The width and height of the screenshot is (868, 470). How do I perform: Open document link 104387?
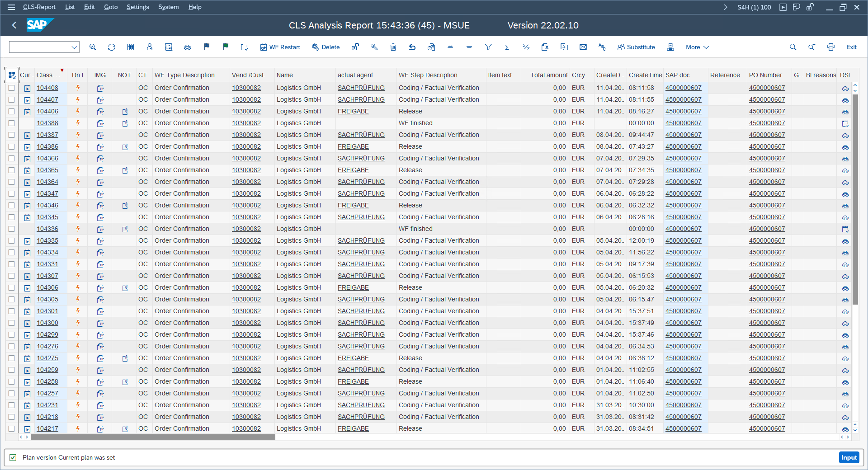pyautogui.click(x=47, y=135)
